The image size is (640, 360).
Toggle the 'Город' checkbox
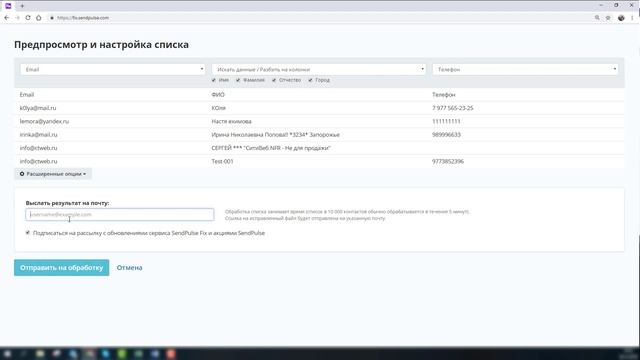click(310, 80)
